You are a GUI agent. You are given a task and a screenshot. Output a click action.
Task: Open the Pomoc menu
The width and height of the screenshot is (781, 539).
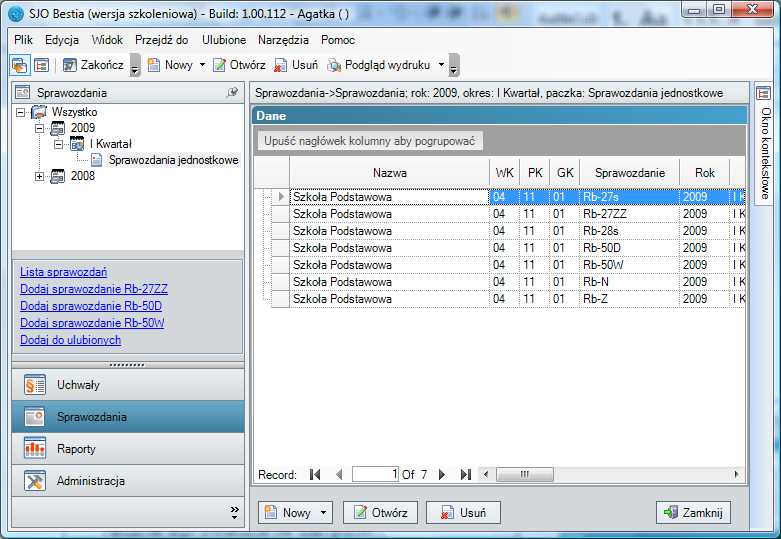[x=338, y=40]
